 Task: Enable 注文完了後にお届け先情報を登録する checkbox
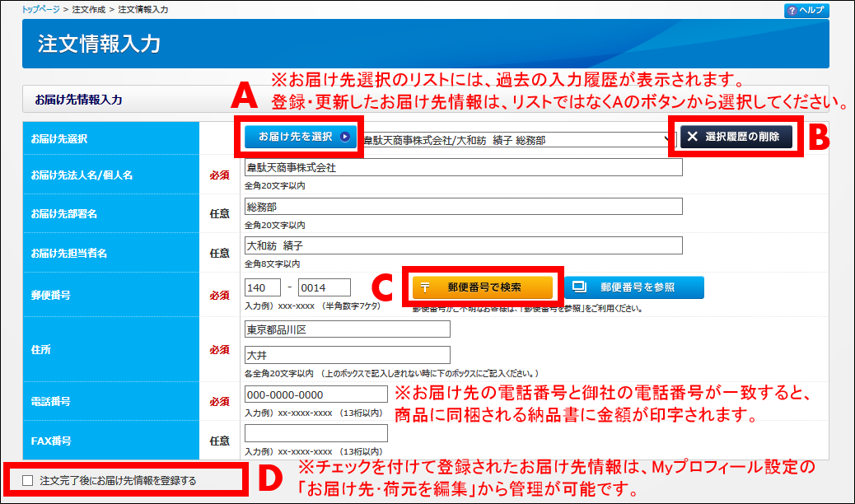click(x=29, y=480)
